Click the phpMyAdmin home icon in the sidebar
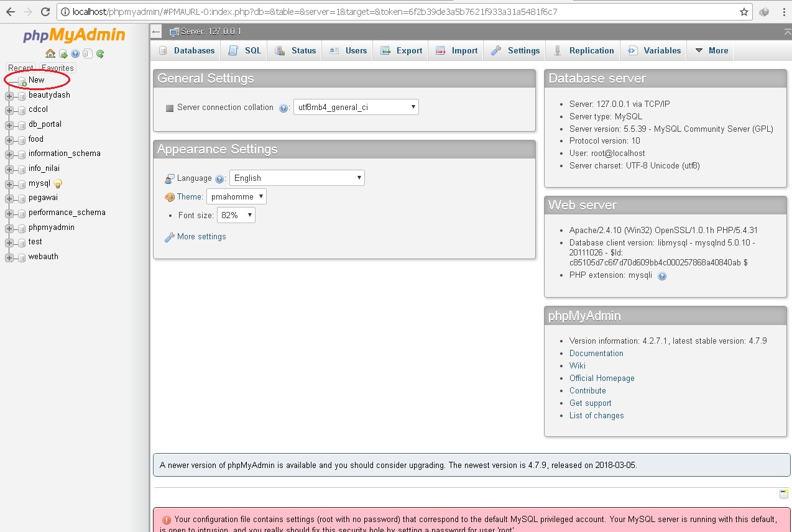 click(x=50, y=53)
